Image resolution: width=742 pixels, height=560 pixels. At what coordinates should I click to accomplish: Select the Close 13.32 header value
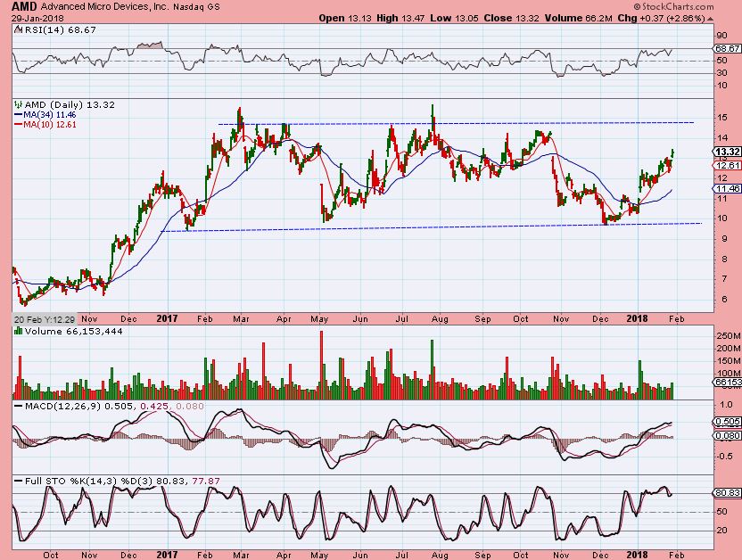click(x=512, y=18)
